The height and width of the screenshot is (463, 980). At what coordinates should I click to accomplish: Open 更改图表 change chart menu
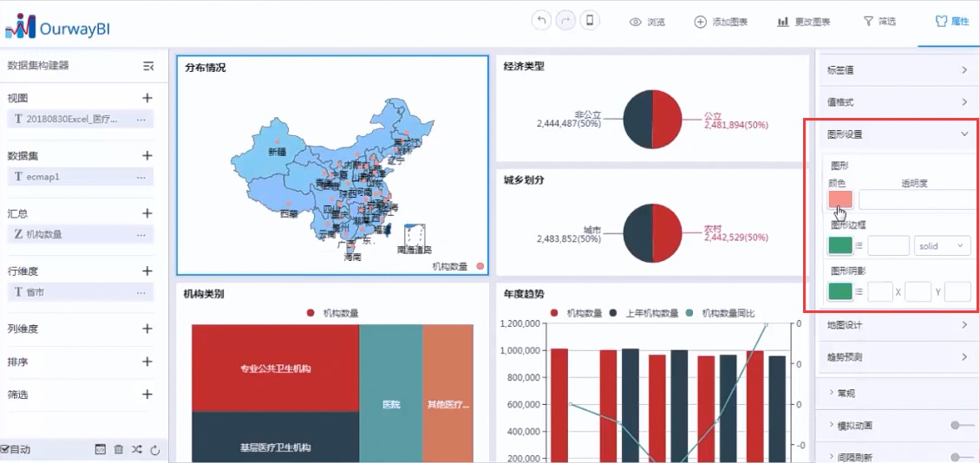click(x=804, y=22)
